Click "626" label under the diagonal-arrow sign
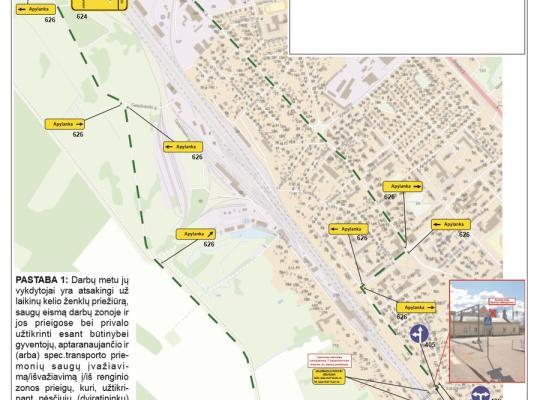Viewport: 540px width, 400px height. pos(209,244)
